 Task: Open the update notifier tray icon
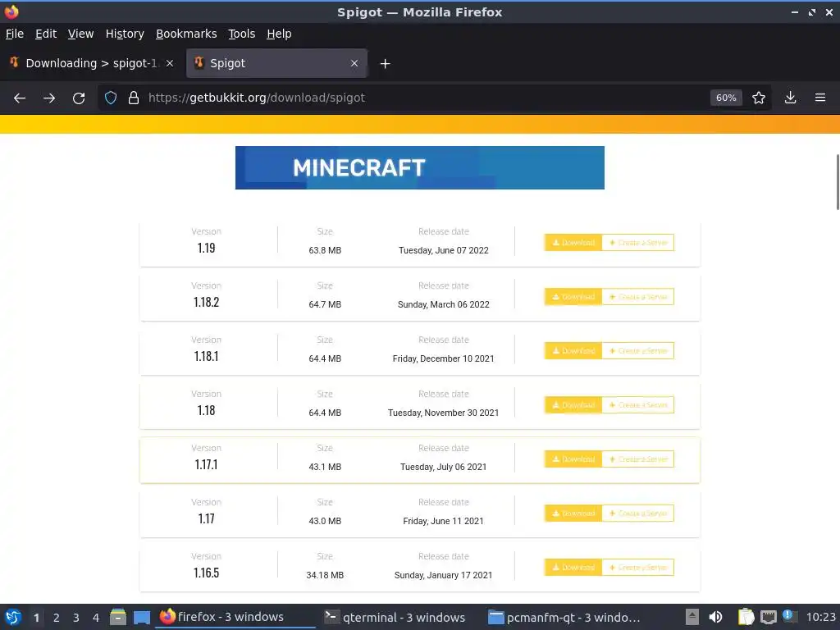point(789,616)
